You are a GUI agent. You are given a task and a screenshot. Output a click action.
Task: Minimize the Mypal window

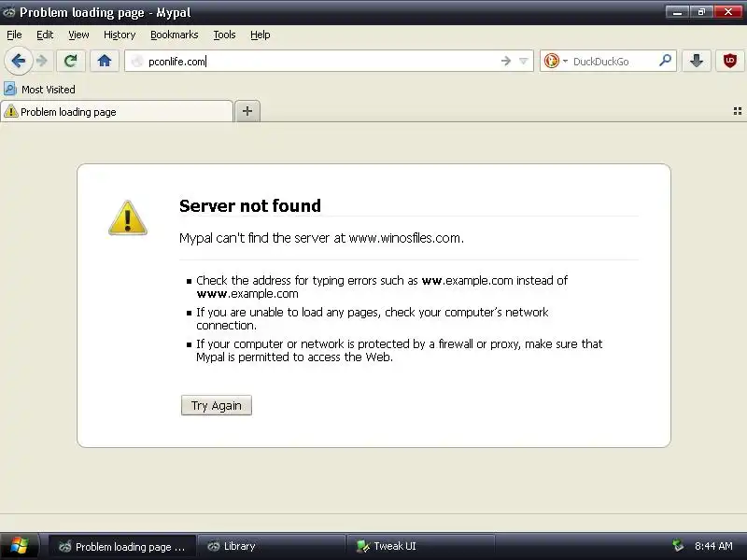677,12
